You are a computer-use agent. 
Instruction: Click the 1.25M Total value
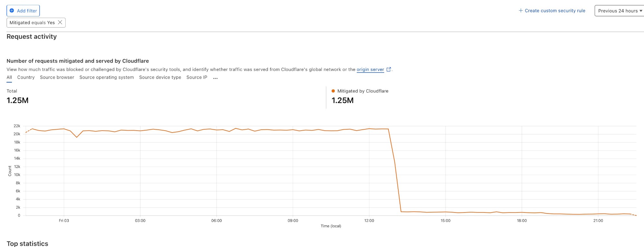pyautogui.click(x=18, y=100)
